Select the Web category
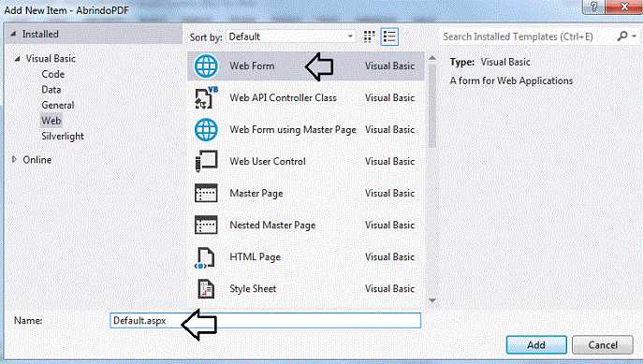Image resolution: width=643 pixels, height=364 pixels. (51, 121)
